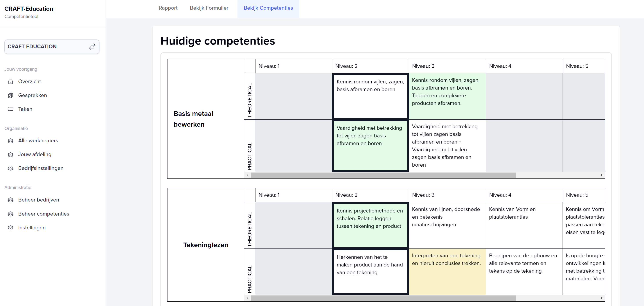
Task: Click the people icon beside Beheer competenties
Action: coord(11,214)
